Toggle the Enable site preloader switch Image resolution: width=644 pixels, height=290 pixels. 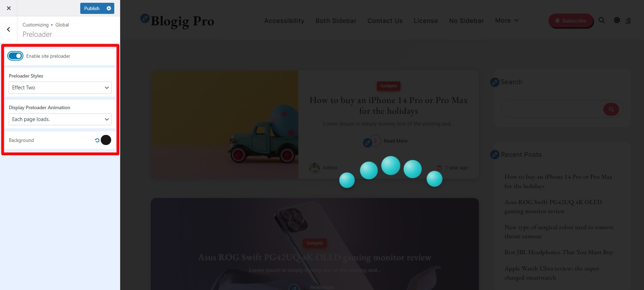(15, 56)
